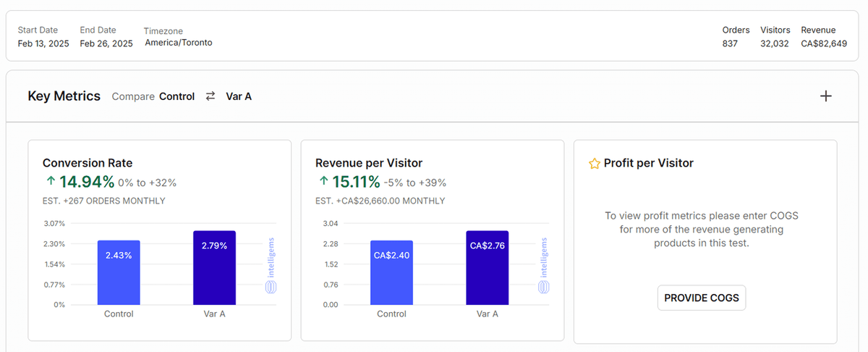
Task: Select the Var A bar showing 2.79%
Action: [x=214, y=268]
